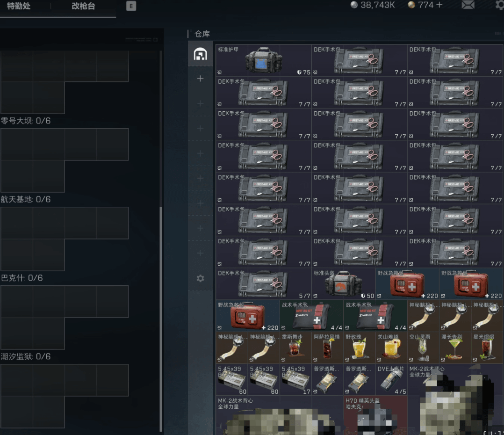Add warehouse tab with first sidebar plus
This screenshot has width=504, height=435.
pos(201,79)
